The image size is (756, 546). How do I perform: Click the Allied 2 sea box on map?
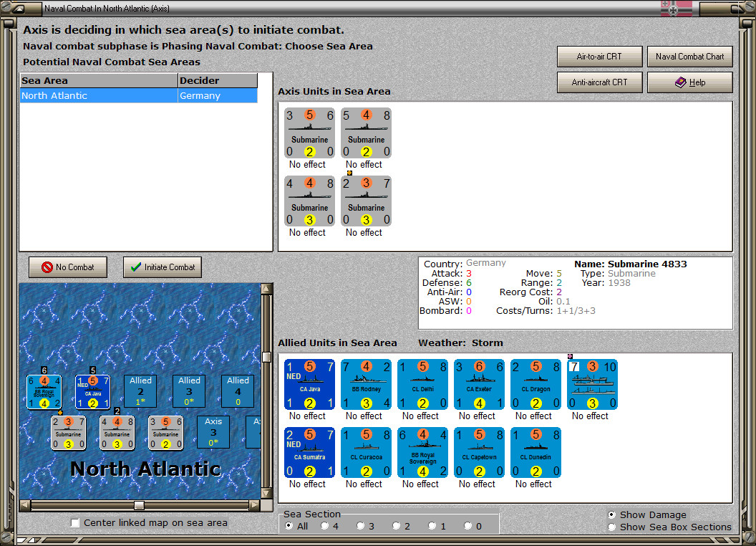tap(140, 391)
